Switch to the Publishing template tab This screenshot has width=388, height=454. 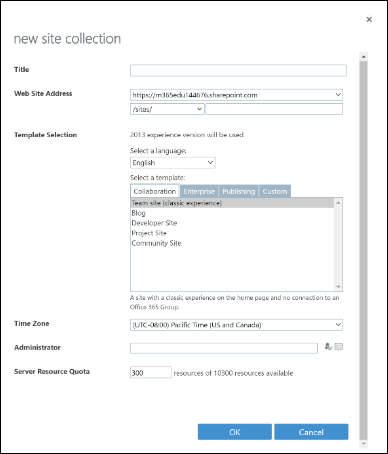(239, 191)
